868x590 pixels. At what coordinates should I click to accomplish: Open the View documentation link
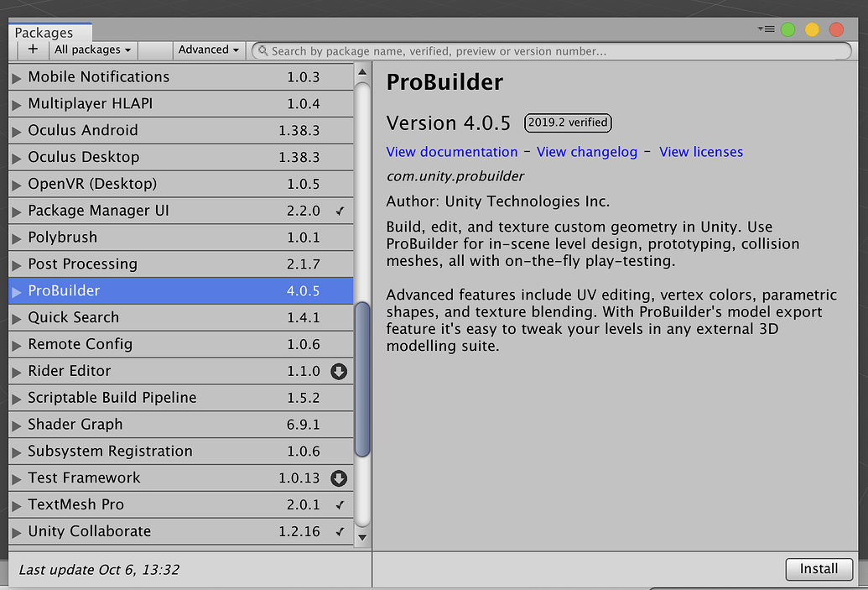pos(451,152)
